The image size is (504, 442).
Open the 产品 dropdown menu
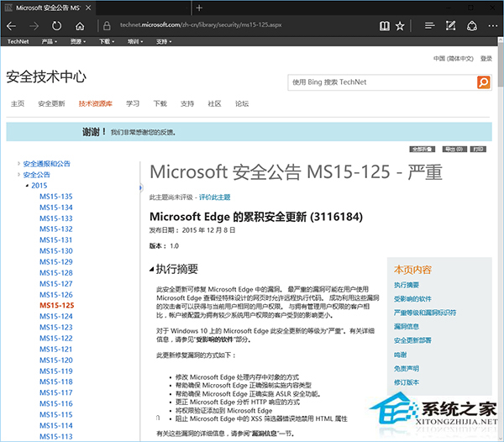50,40
